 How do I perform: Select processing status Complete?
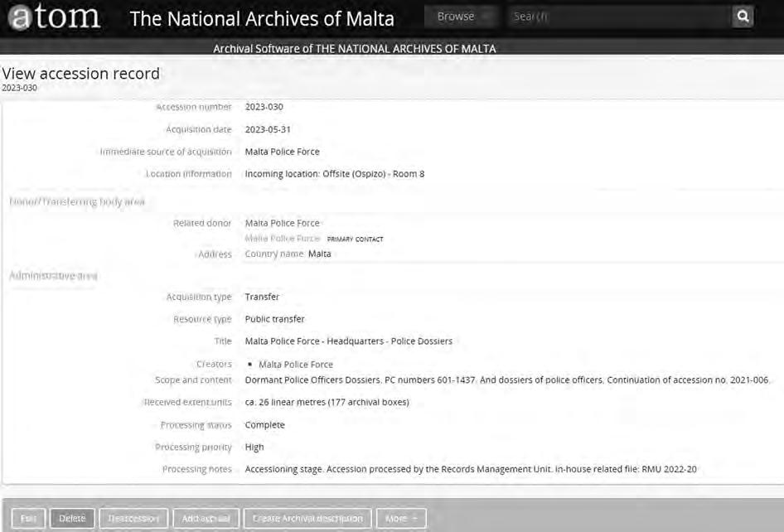(264, 425)
